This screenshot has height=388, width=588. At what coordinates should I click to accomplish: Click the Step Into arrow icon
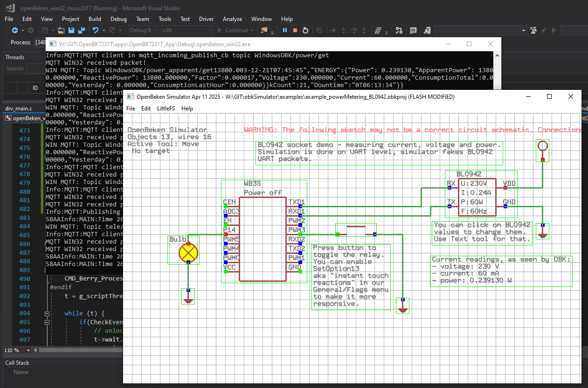point(344,30)
